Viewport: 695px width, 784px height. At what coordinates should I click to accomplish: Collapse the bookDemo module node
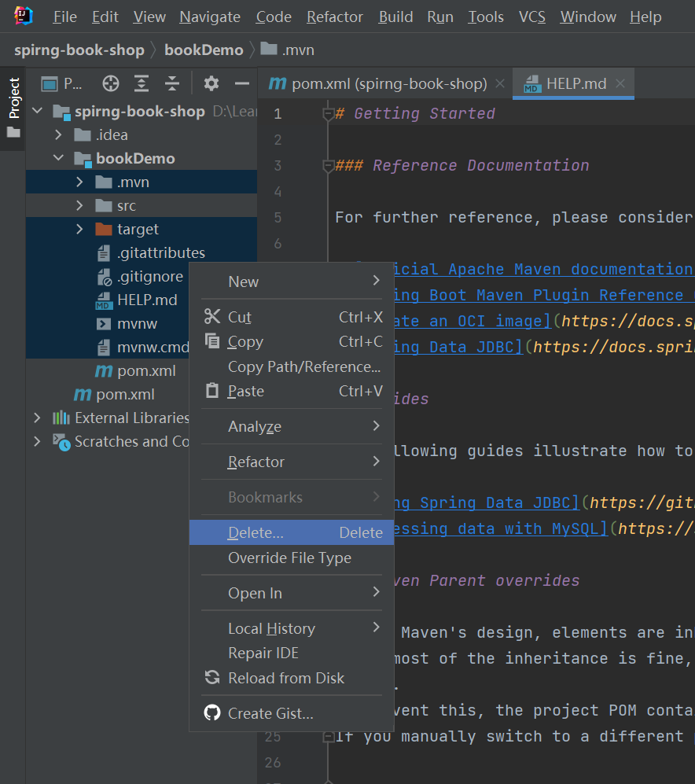pos(58,158)
